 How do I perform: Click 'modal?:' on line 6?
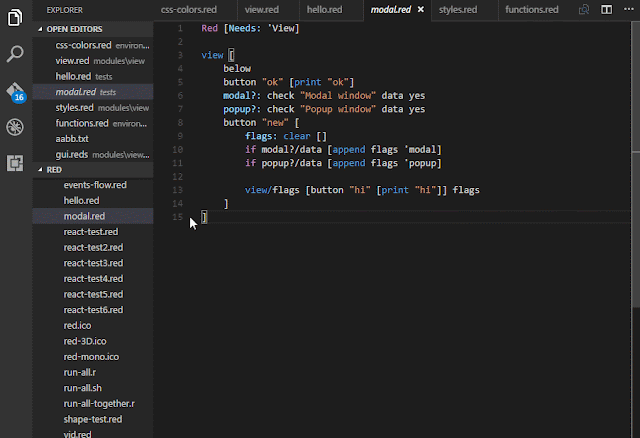pos(242,96)
